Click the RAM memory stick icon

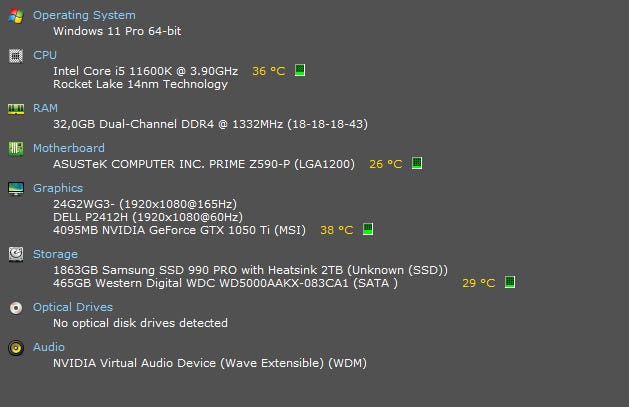[15, 109]
